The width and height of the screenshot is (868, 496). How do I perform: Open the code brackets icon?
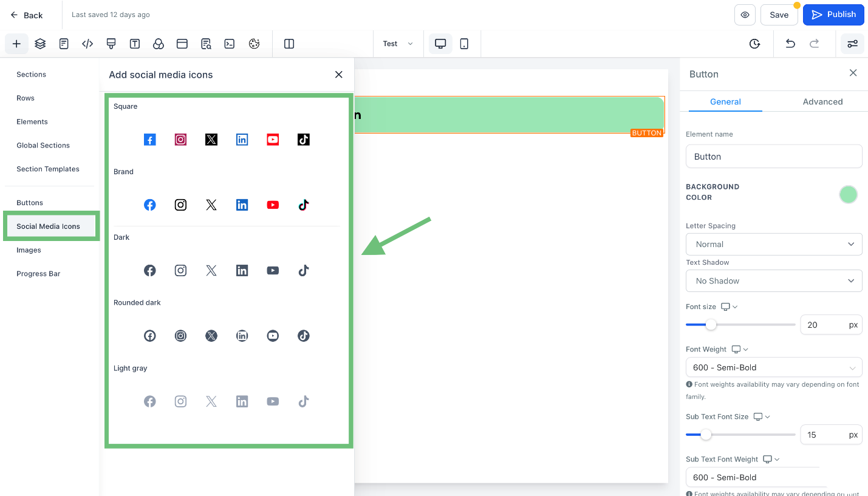tap(87, 44)
